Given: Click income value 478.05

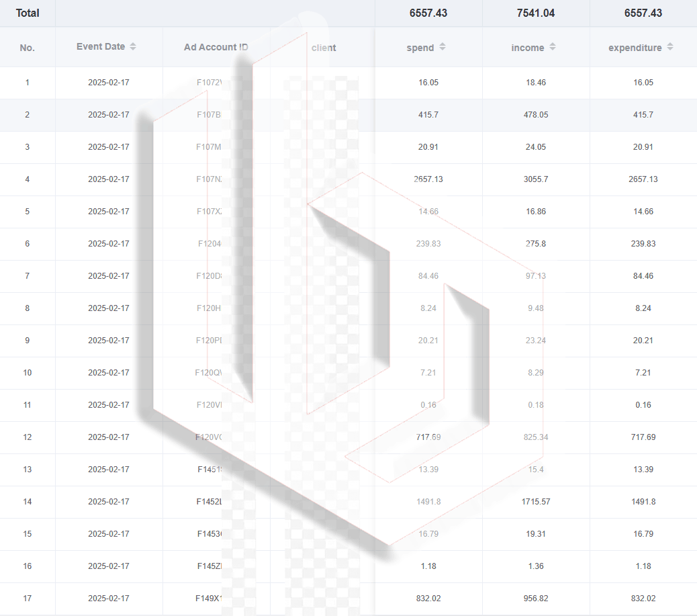Looking at the screenshot, I should (536, 115).
